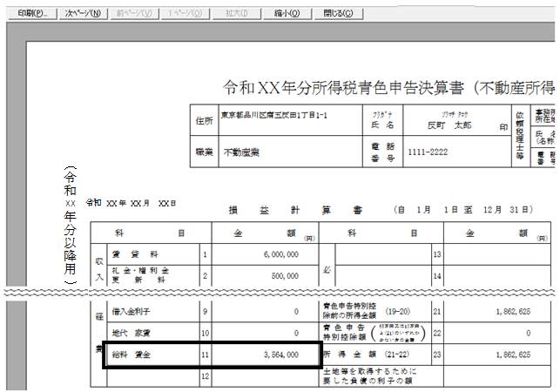
Task: Click the 地代 家賃 row label
Action: [x=131, y=333]
